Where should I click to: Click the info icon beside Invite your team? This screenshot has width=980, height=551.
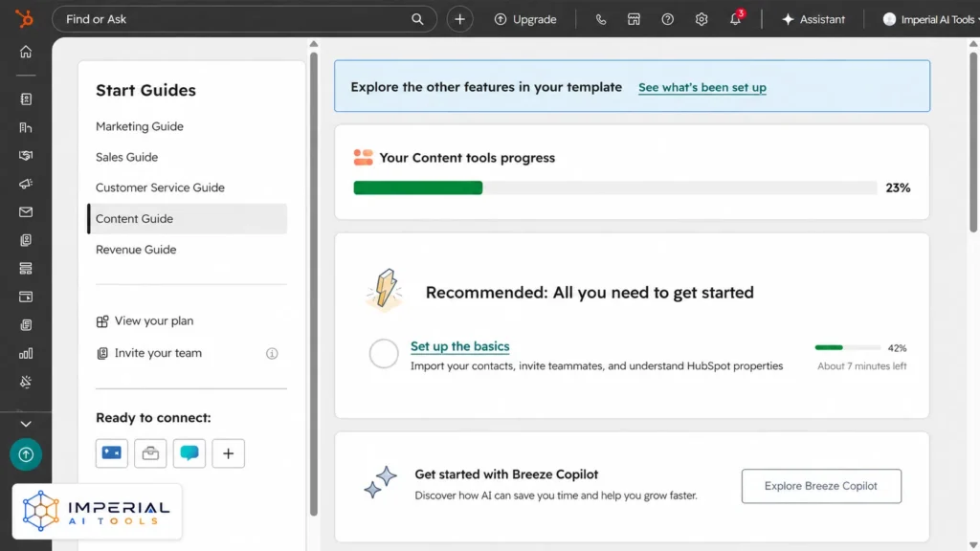coord(272,354)
